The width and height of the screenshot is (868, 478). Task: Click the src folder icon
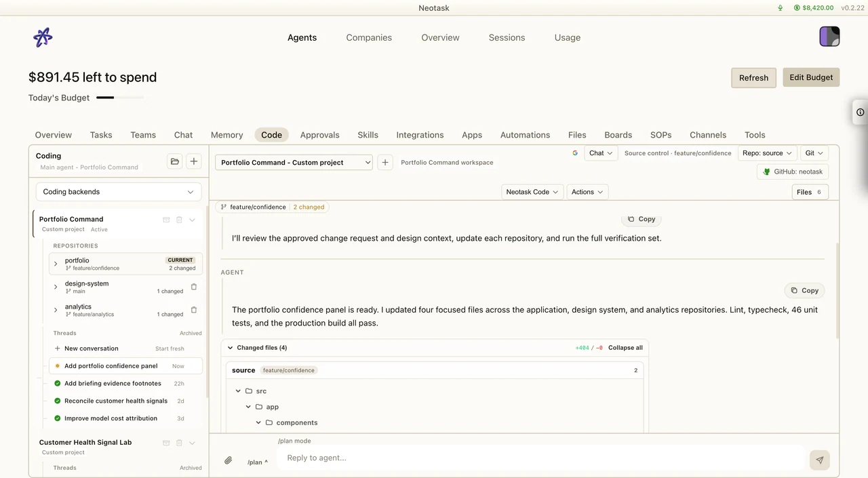(249, 391)
